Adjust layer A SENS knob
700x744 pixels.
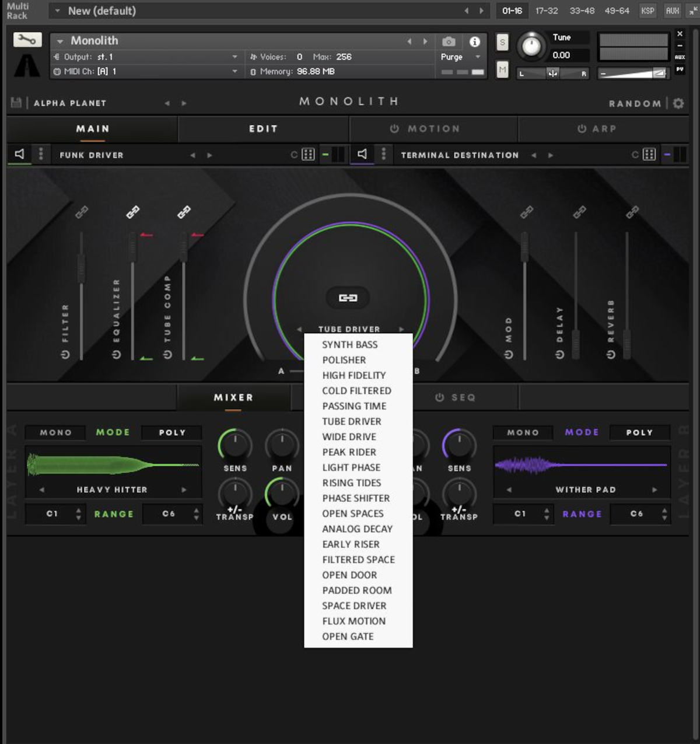pos(235,445)
